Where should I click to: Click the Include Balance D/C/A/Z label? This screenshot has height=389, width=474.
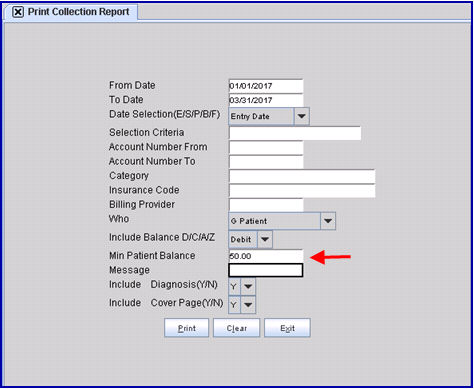(162, 237)
